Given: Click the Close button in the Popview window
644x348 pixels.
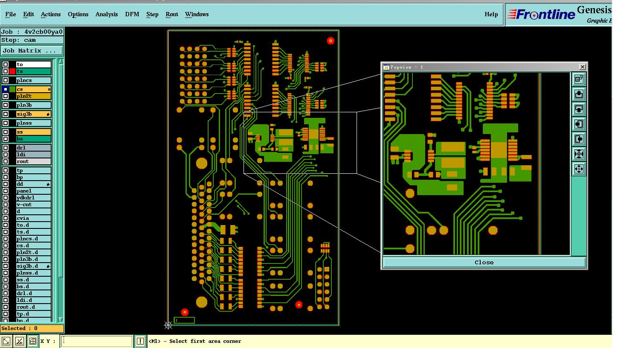Looking at the screenshot, I should [x=484, y=262].
